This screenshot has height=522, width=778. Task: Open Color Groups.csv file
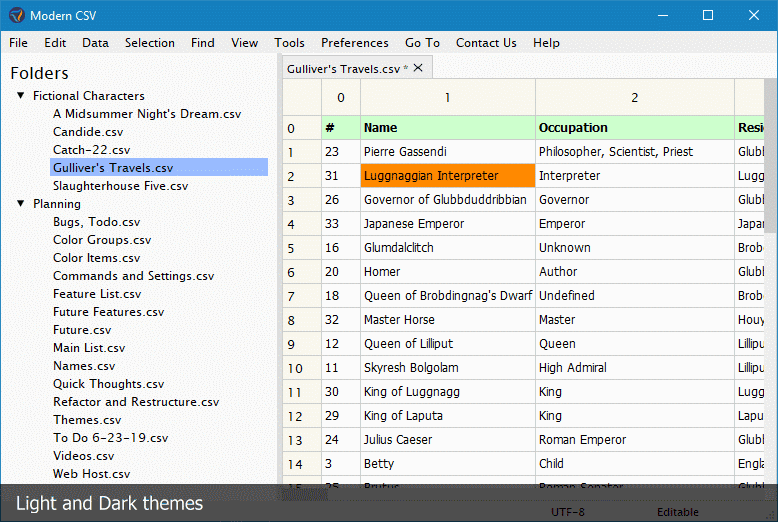click(x=102, y=240)
